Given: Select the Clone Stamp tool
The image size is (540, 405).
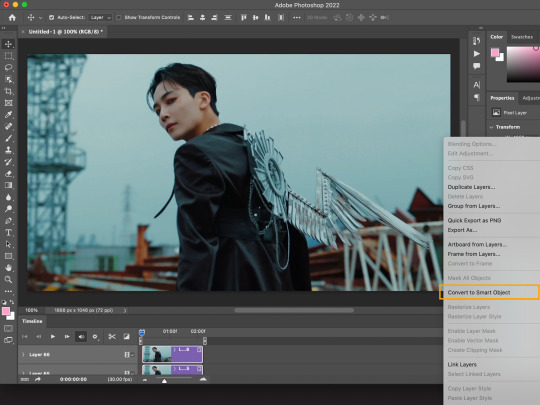Looking at the screenshot, I should coord(8,150).
